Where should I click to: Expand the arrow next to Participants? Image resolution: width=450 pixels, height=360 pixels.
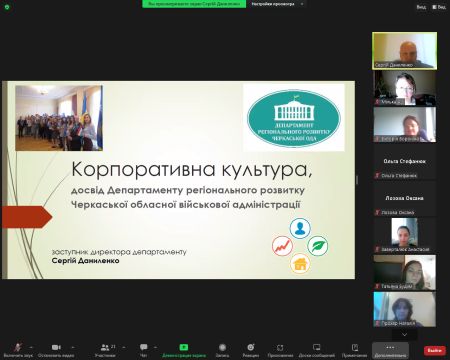tap(124, 347)
